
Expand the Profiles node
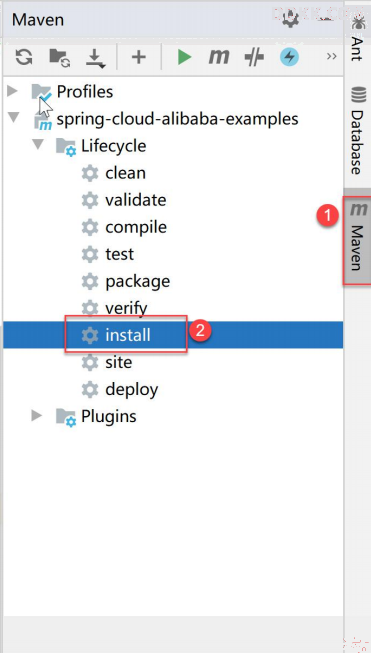point(13,91)
